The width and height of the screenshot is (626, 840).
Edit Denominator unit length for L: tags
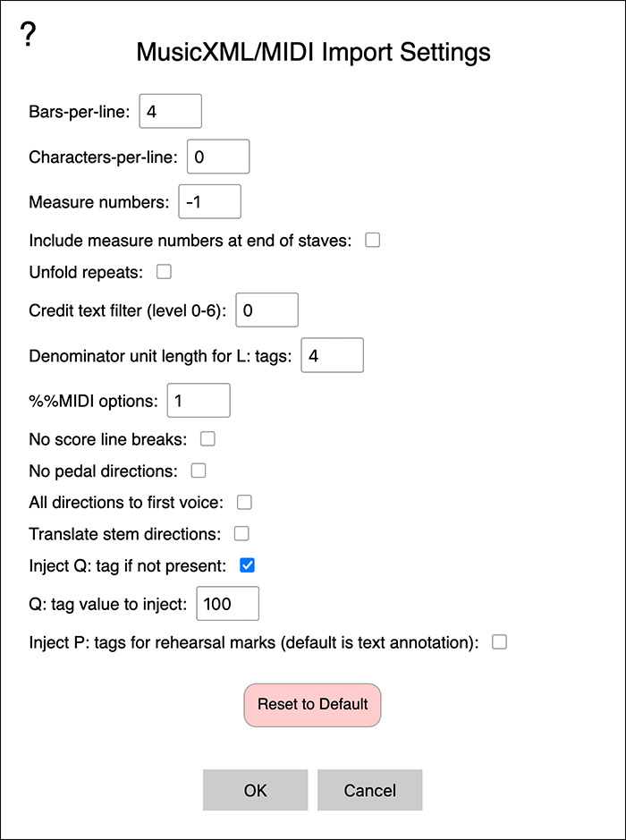point(332,355)
